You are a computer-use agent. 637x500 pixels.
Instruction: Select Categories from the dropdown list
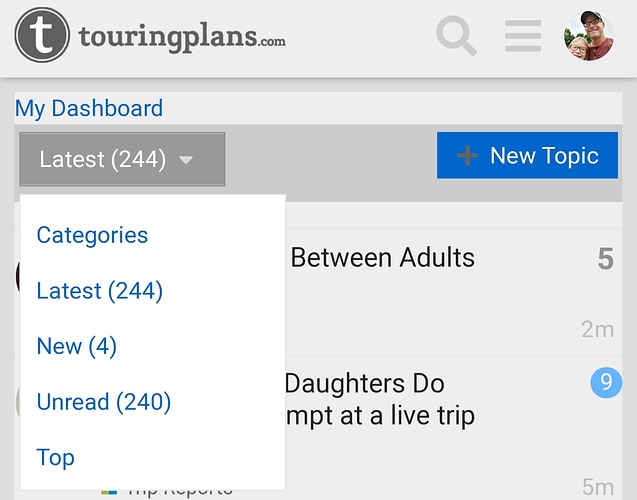92,235
